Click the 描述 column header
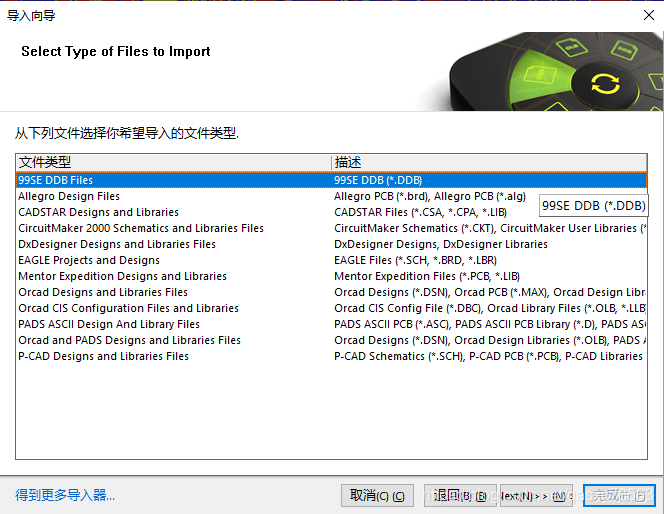664x514 pixels. click(x=490, y=162)
